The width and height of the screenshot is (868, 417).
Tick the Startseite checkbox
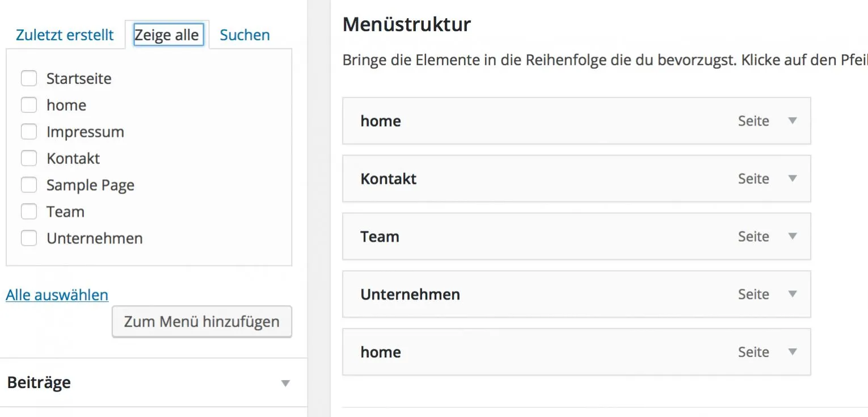[x=29, y=78]
